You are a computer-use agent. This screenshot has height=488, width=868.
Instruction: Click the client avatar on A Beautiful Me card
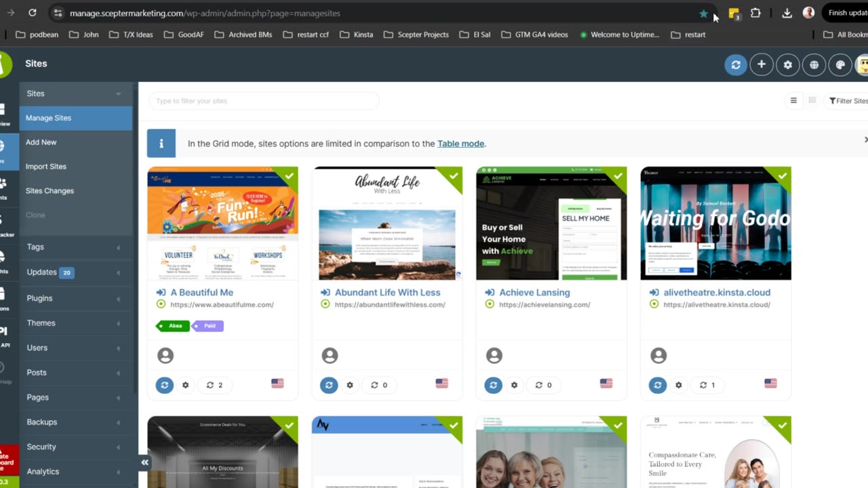click(x=165, y=355)
